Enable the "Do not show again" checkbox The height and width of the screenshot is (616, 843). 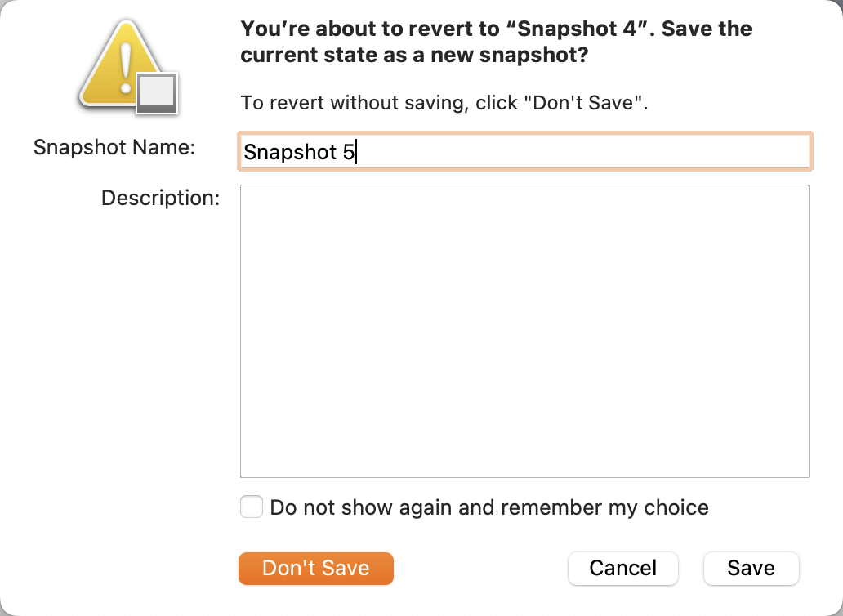point(252,507)
